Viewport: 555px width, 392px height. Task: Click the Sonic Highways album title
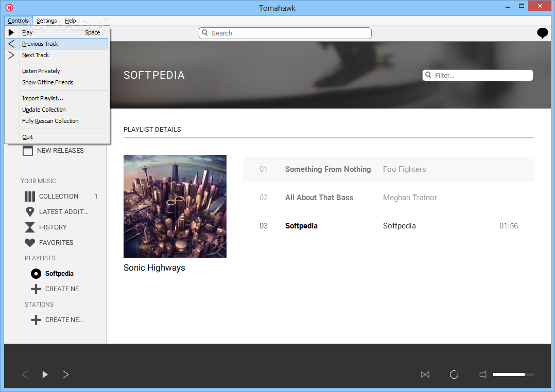coord(154,268)
